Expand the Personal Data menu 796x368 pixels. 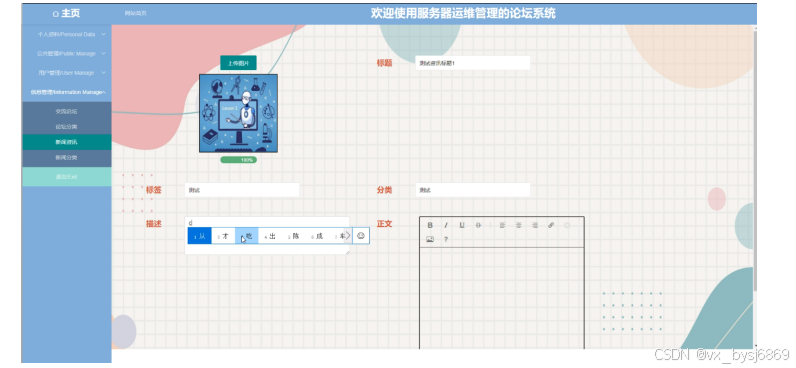pyautogui.click(x=67, y=34)
